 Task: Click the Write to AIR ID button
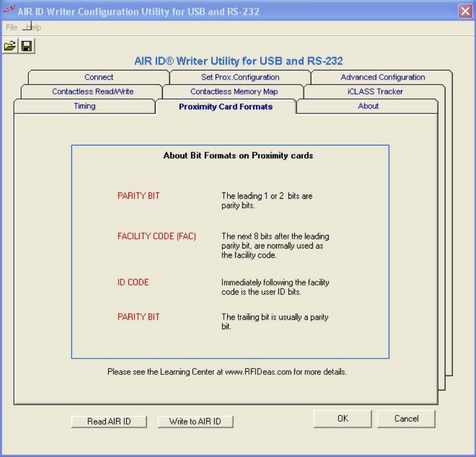[195, 422]
